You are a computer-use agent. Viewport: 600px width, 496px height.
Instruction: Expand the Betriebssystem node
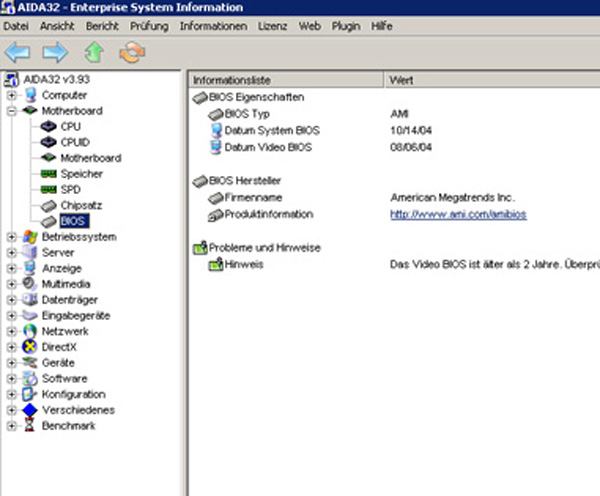click(12, 237)
